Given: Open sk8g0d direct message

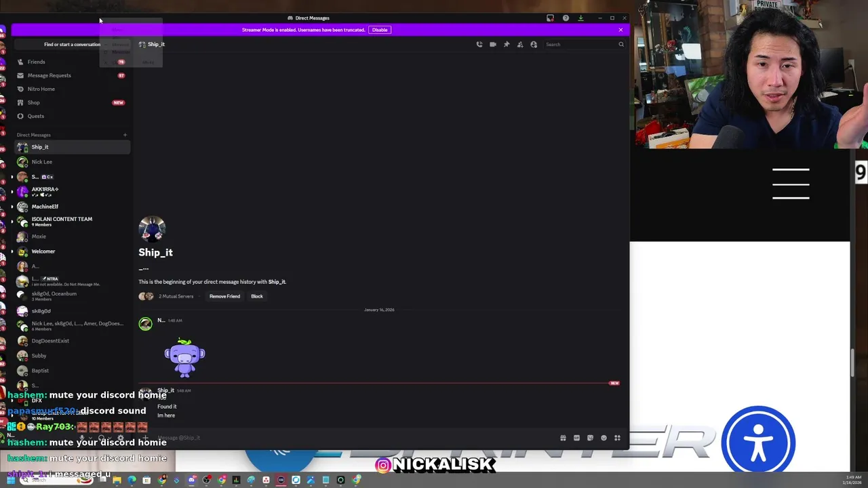Looking at the screenshot, I should tap(71, 311).
